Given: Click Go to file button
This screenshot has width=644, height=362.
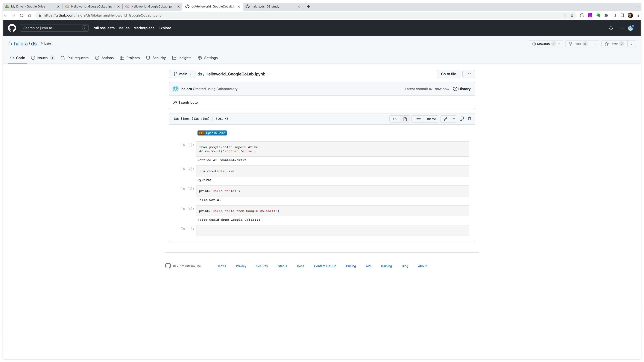Looking at the screenshot, I should 448,74.
